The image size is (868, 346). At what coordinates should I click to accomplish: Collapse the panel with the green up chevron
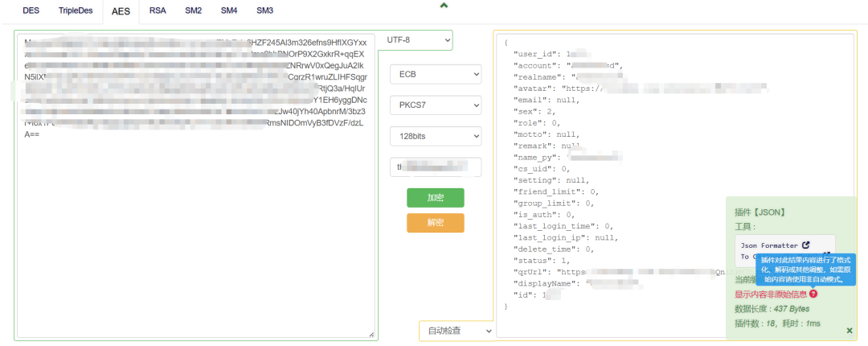(x=444, y=6)
